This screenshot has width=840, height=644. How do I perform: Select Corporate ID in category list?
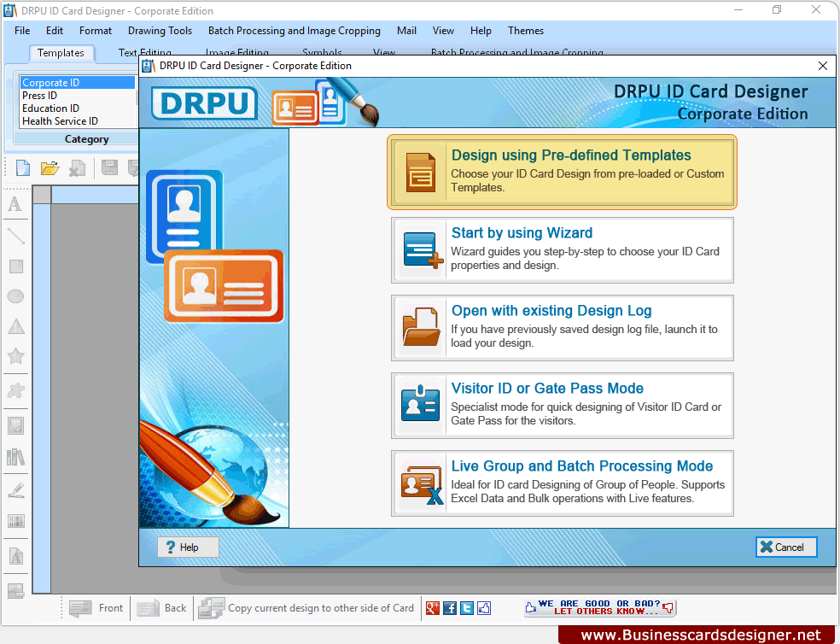point(78,83)
